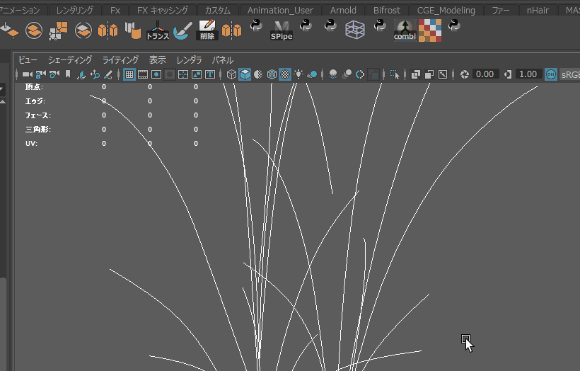The width and height of the screenshot is (580, 371).
Task: Switch to wireframe display cube icon
Action: tap(231, 74)
